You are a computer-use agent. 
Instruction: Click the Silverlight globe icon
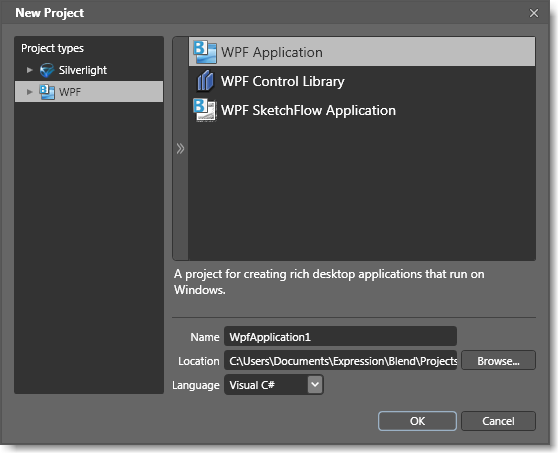coord(47,70)
